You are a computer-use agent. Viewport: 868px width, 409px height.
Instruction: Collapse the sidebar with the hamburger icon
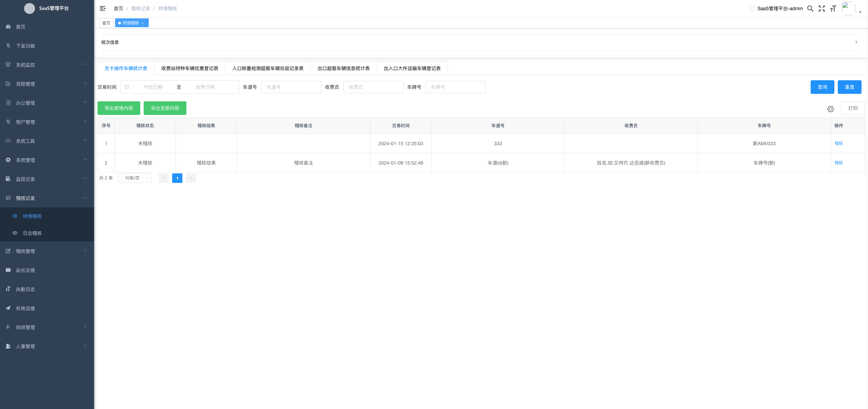pyautogui.click(x=103, y=8)
